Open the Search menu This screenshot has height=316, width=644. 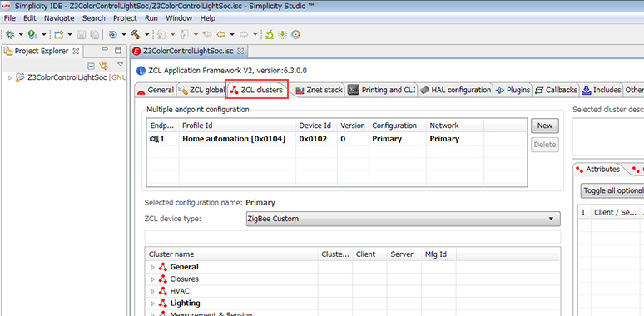point(94,18)
